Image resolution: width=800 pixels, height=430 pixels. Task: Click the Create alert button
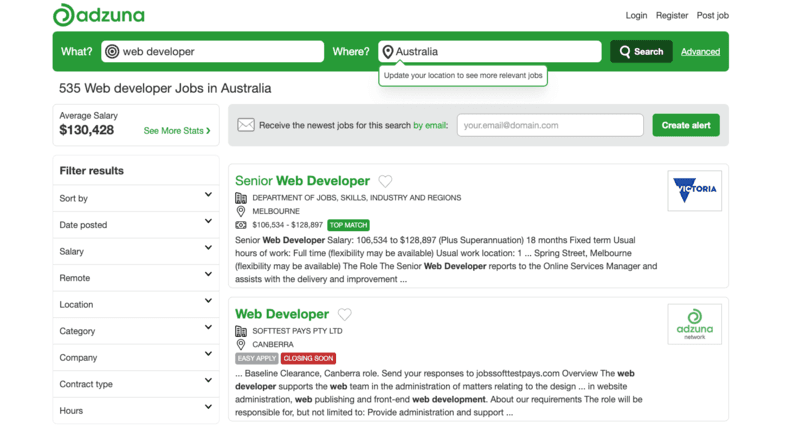[686, 125]
